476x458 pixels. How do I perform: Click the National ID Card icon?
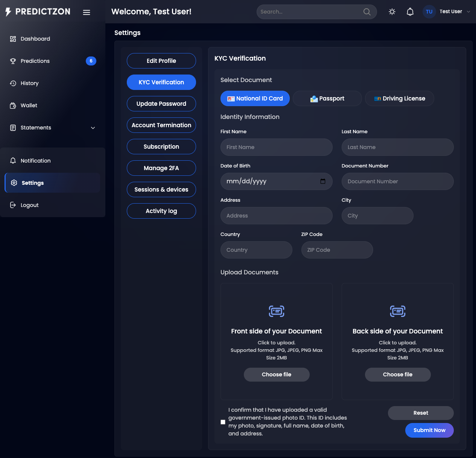point(231,99)
